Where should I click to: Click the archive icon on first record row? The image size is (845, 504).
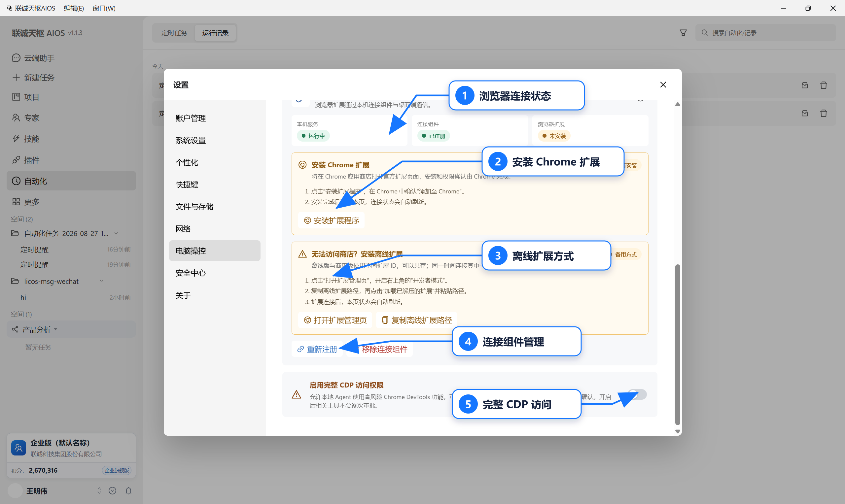805,85
